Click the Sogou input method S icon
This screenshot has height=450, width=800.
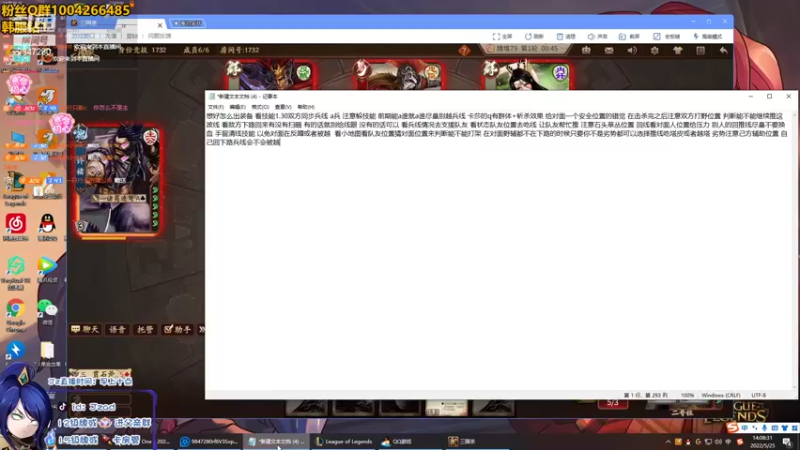(733, 428)
